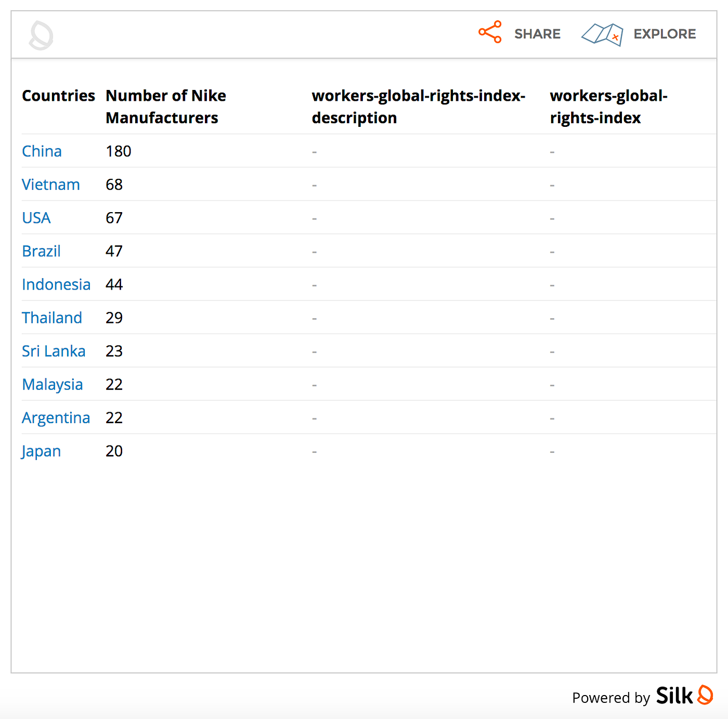The width and height of the screenshot is (728, 719).
Task: Click the orange Silk logo in footer
Action: (705, 695)
